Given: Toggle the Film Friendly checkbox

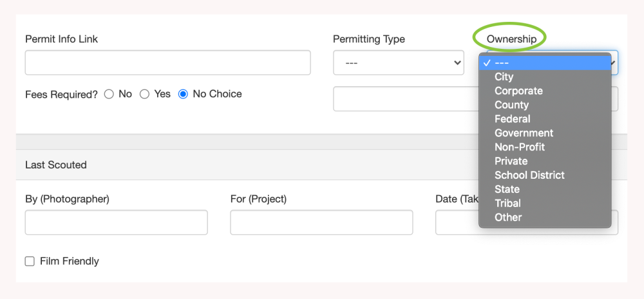Looking at the screenshot, I should tap(30, 261).
